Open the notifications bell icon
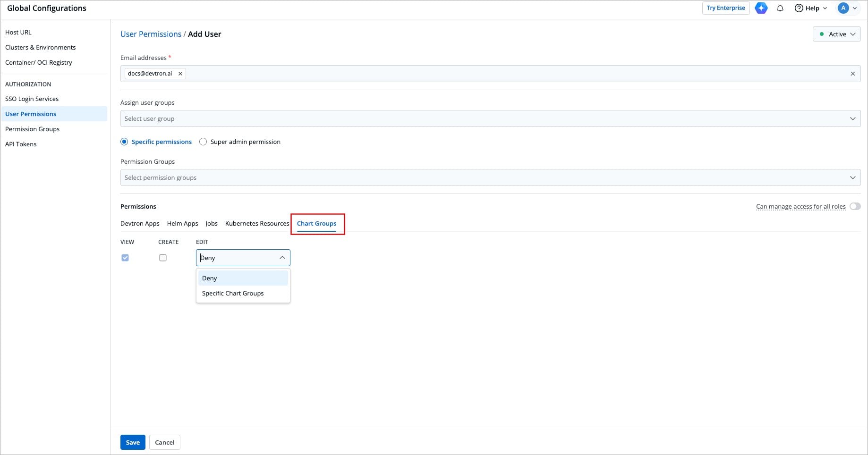 click(x=780, y=8)
